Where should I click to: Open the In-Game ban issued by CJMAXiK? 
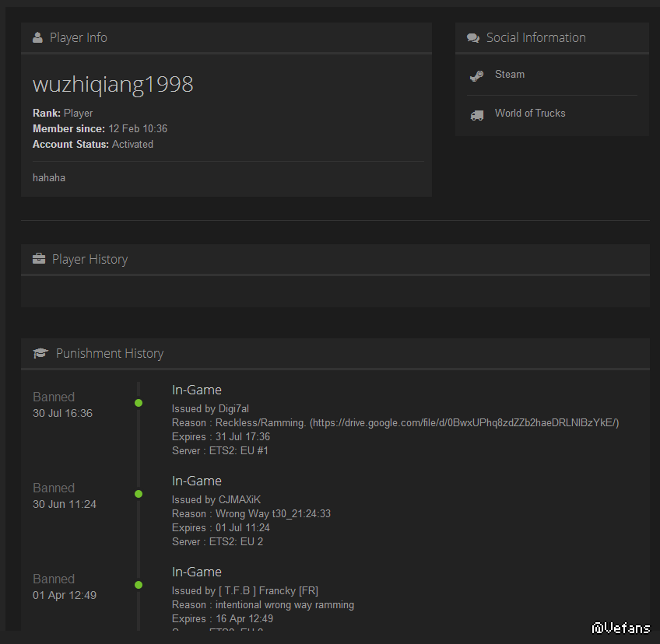[196, 481]
